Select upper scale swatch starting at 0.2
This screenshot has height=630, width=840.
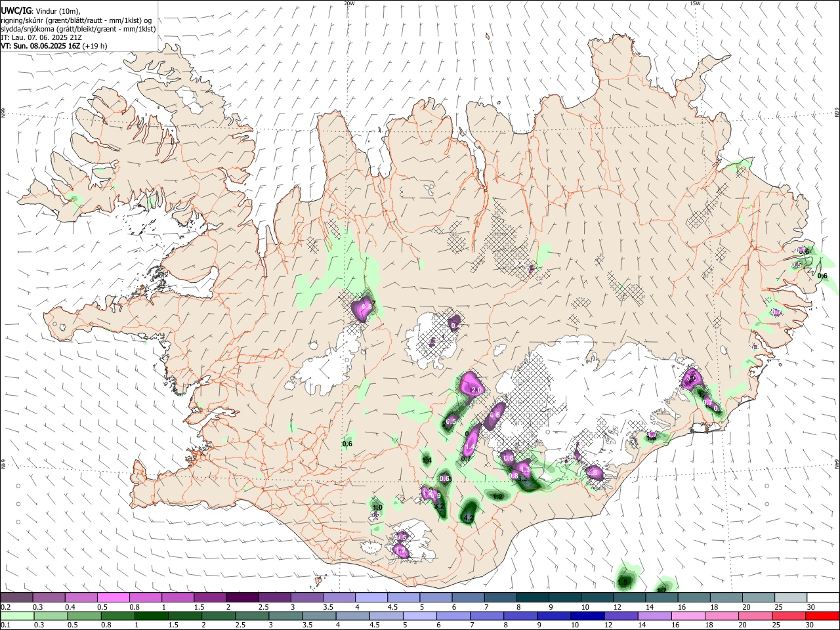coord(16,597)
